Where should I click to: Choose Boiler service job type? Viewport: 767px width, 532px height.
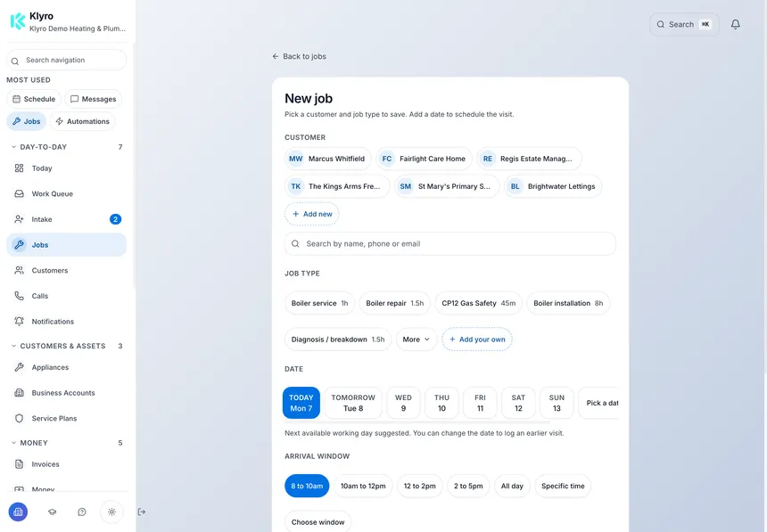pyautogui.click(x=319, y=303)
